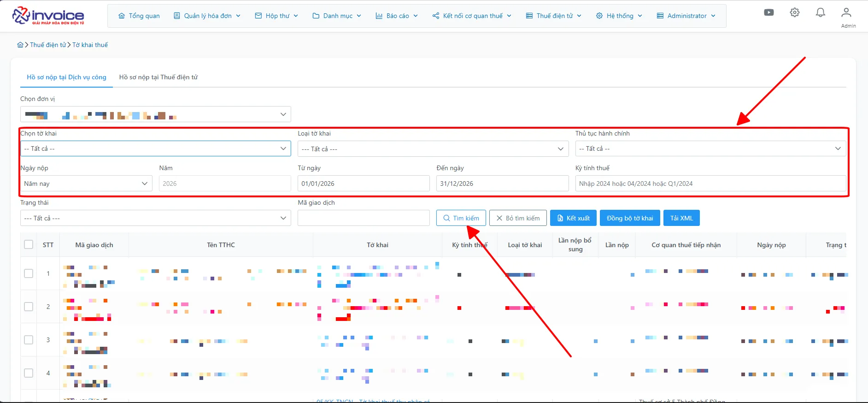Click the Kết xuất export button
The width and height of the screenshot is (868, 403).
pyautogui.click(x=573, y=218)
